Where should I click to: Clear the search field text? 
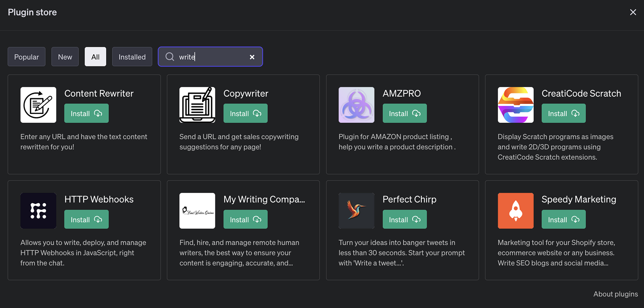tap(252, 57)
